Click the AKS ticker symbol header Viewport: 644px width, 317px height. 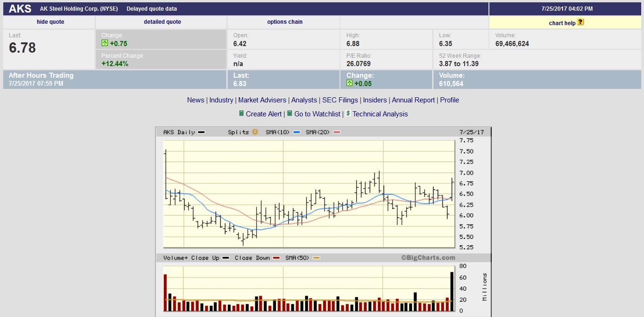click(20, 8)
